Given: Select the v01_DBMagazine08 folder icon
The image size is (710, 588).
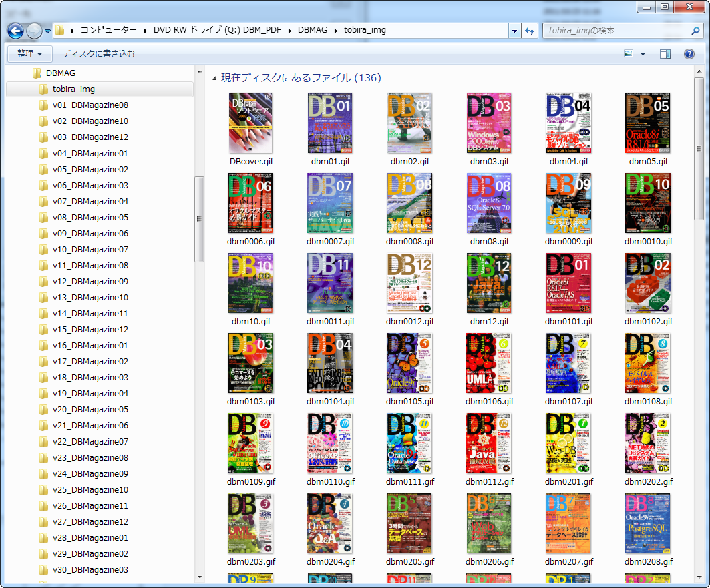Looking at the screenshot, I should click(x=44, y=105).
